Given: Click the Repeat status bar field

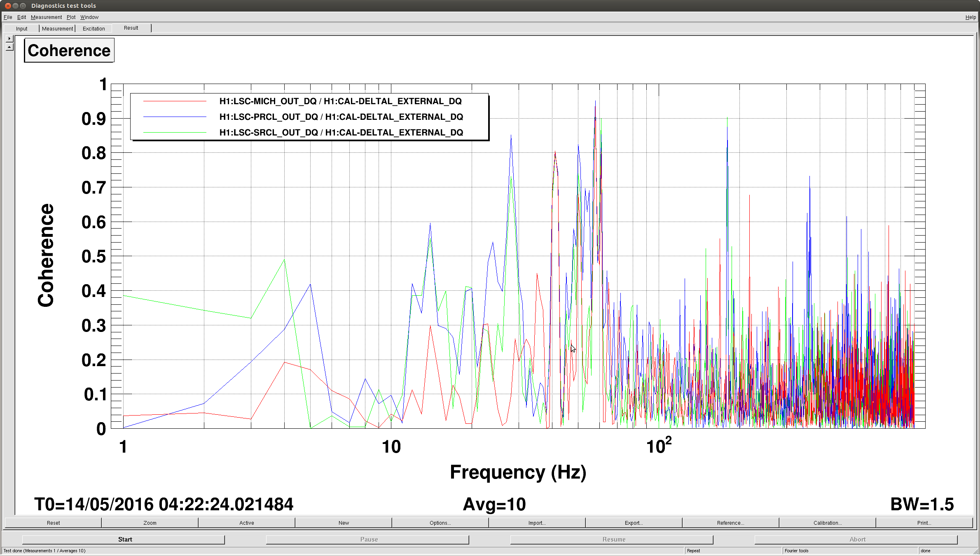Looking at the screenshot, I should (x=733, y=551).
